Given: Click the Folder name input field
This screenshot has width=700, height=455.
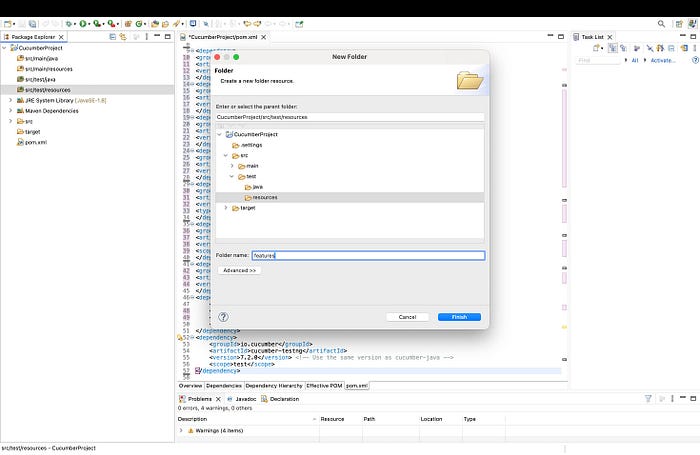Looking at the screenshot, I should coord(368,255).
